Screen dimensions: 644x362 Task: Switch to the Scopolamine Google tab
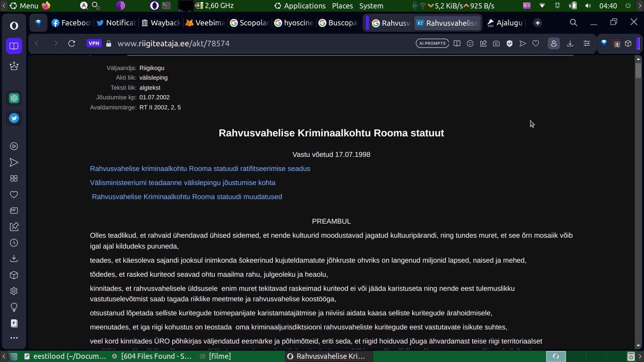tap(249, 23)
